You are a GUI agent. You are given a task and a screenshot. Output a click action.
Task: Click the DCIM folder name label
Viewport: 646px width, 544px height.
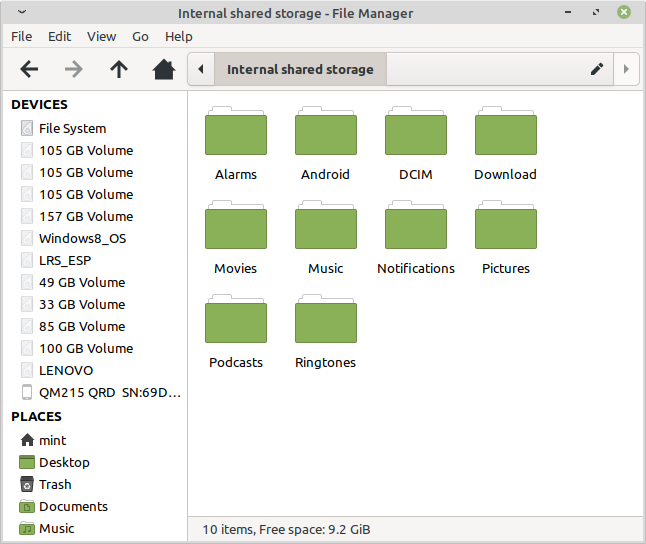[416, 175]
